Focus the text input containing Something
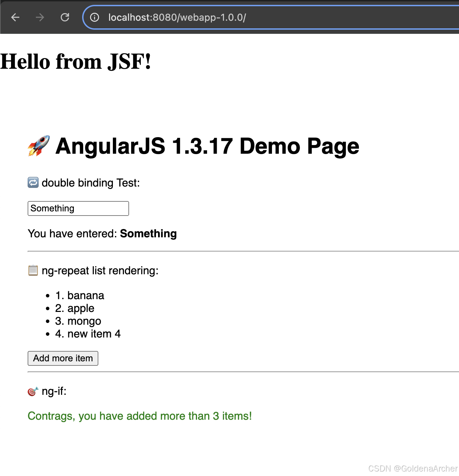The image size is (459, 476). tap(78, 208)
